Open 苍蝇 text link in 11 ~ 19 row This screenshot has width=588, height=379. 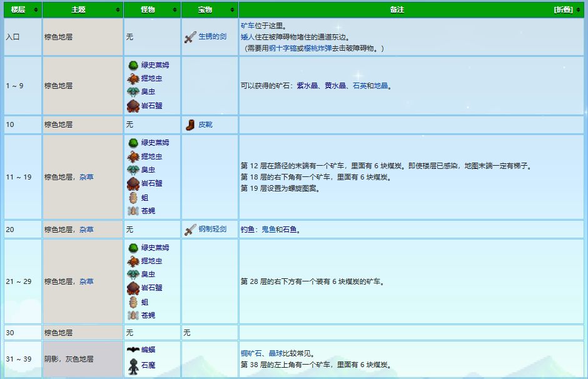[x=148, y=211]
